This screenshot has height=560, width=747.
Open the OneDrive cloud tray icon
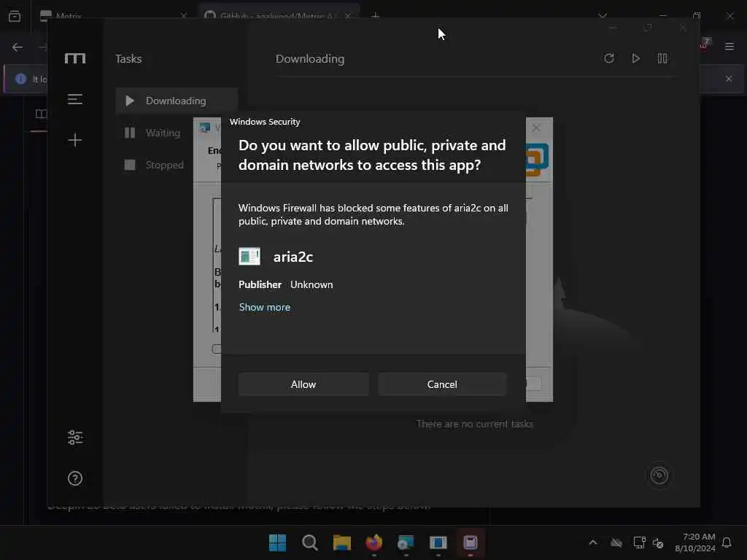point(616,542)
